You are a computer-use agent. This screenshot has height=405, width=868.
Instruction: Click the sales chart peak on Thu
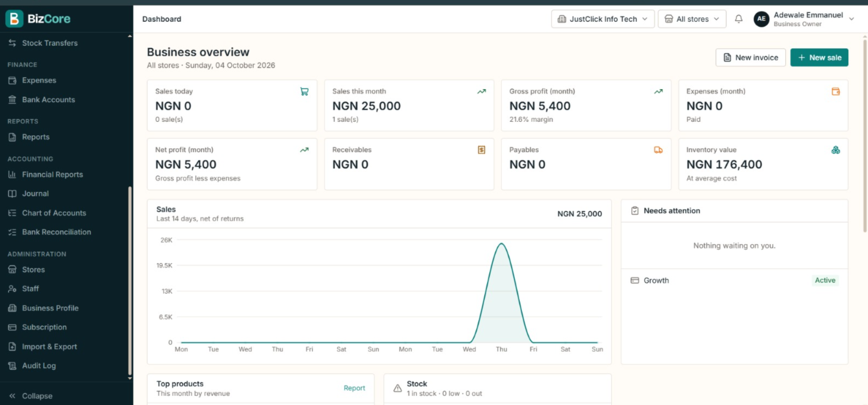click(x=501, y=244)
